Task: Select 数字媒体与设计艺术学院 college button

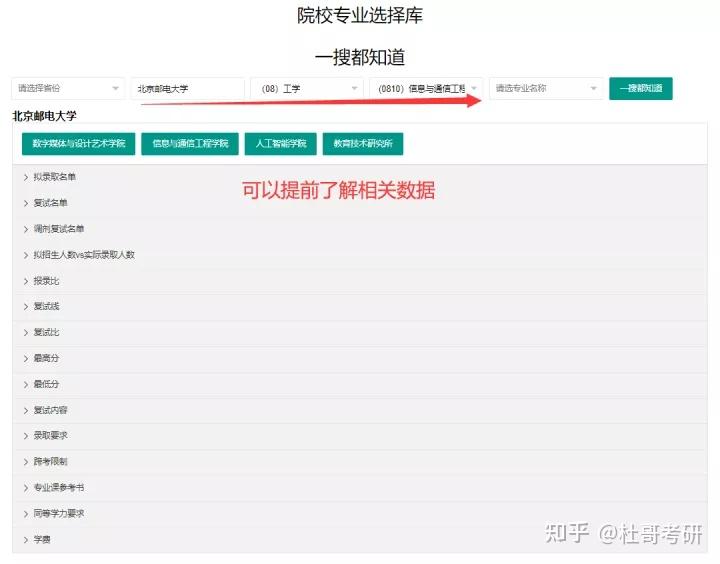Action: coord(79,144)
